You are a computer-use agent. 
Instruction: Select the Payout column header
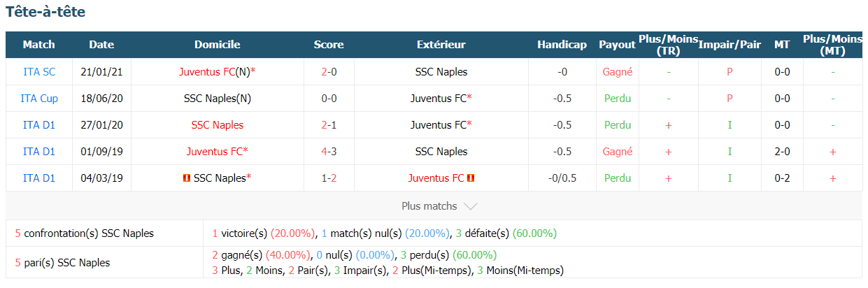point(617,45)
